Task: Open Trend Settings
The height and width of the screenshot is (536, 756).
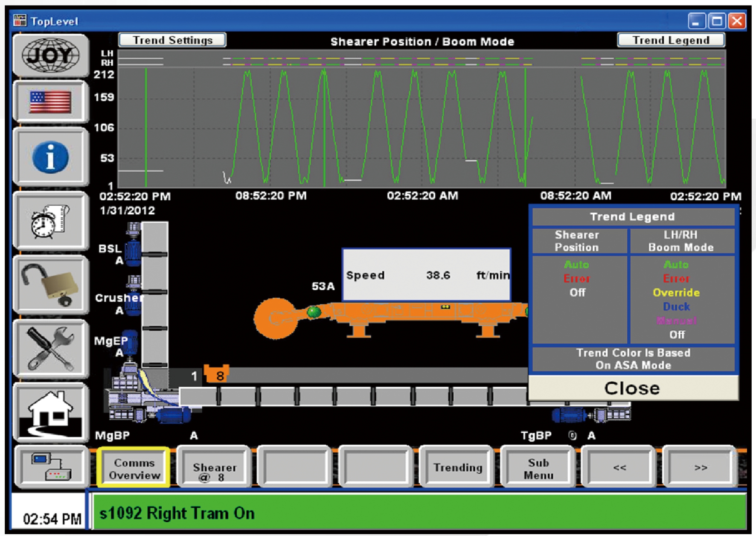Action: (172, 40)
